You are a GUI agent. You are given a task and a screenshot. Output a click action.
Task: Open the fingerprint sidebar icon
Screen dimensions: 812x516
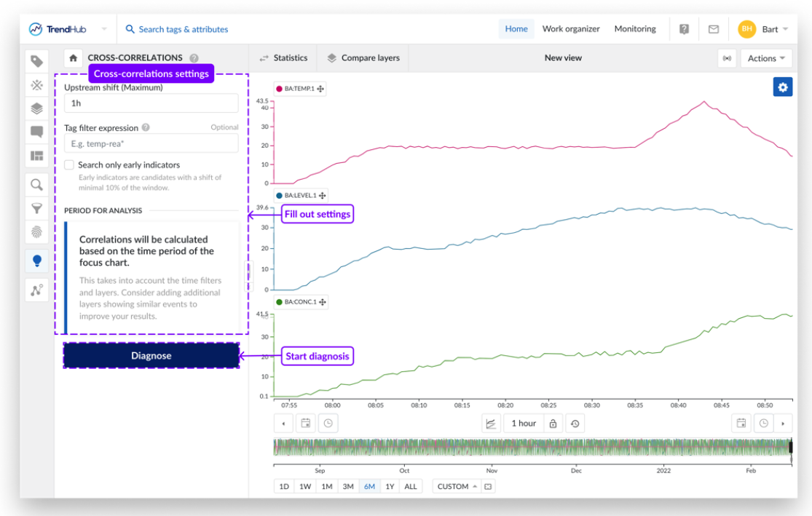click(36, 232)
